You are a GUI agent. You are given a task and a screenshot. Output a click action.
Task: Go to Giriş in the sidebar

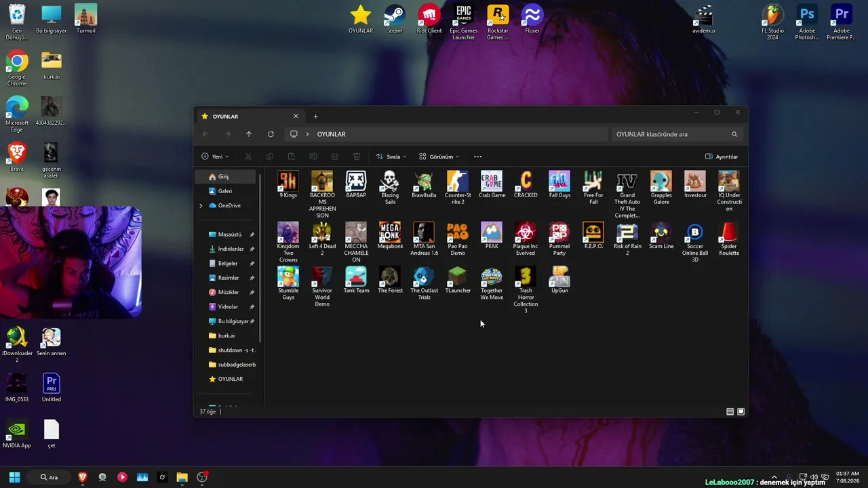click(x=227, y=177)
